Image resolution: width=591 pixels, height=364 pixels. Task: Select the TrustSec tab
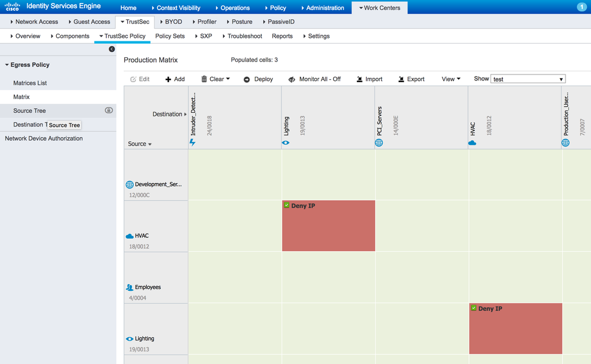coord(135,22)
